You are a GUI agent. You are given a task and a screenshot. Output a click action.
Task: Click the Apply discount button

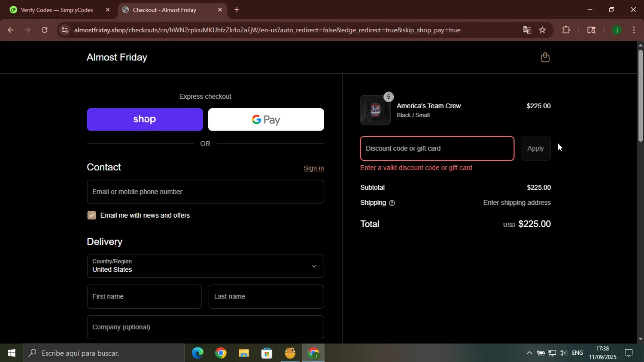coord(535,149)
